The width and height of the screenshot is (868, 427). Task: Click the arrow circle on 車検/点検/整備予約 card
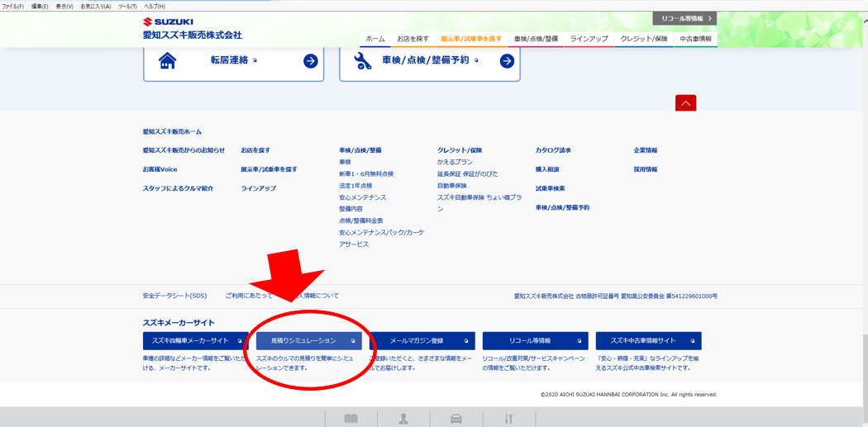[x=507, y=61]
